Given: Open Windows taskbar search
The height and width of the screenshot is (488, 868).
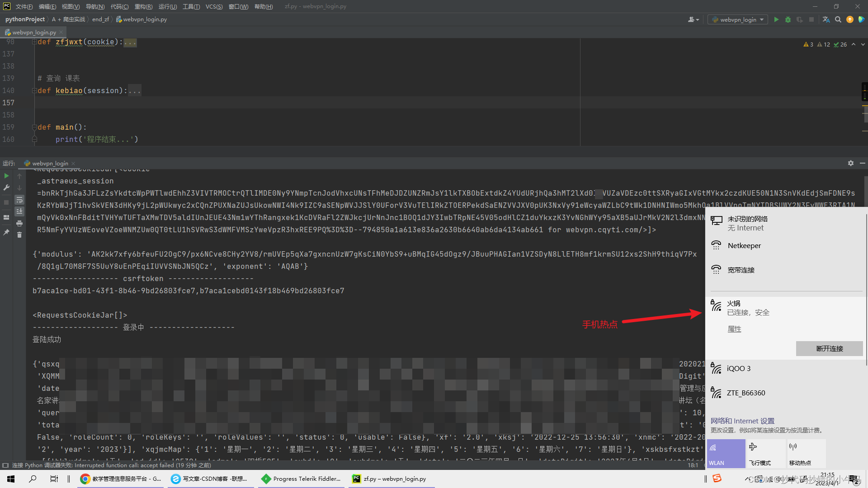Looking at the screenshot, I should point(33,479).
